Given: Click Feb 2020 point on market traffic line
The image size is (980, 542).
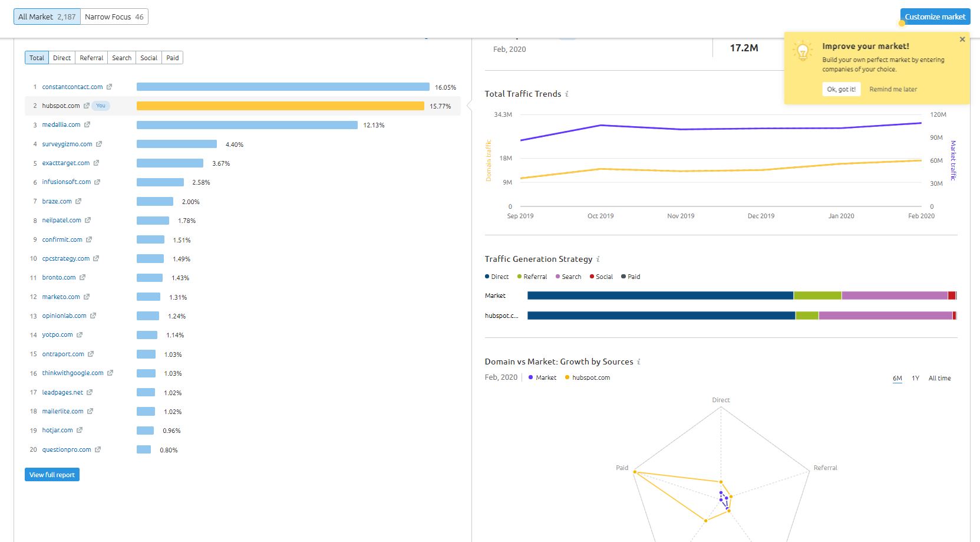Looking at the screenshot, I should click(x=921, y=123).
